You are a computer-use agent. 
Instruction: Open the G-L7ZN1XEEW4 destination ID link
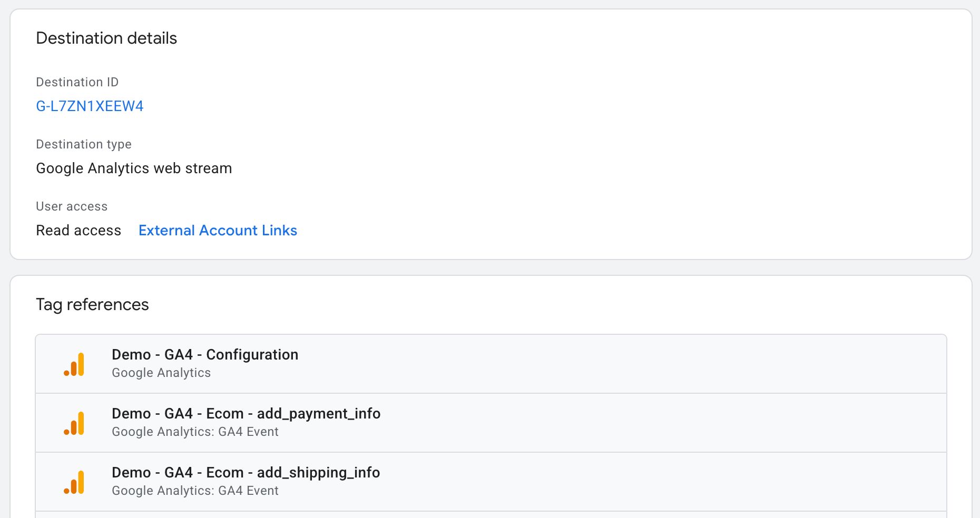point(90,106)
